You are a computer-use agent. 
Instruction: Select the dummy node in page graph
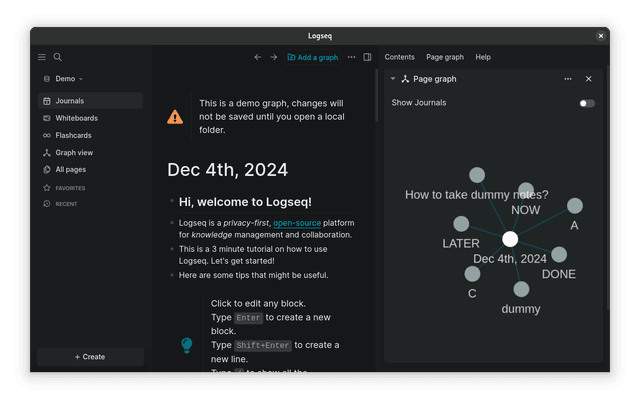[521, 289]
